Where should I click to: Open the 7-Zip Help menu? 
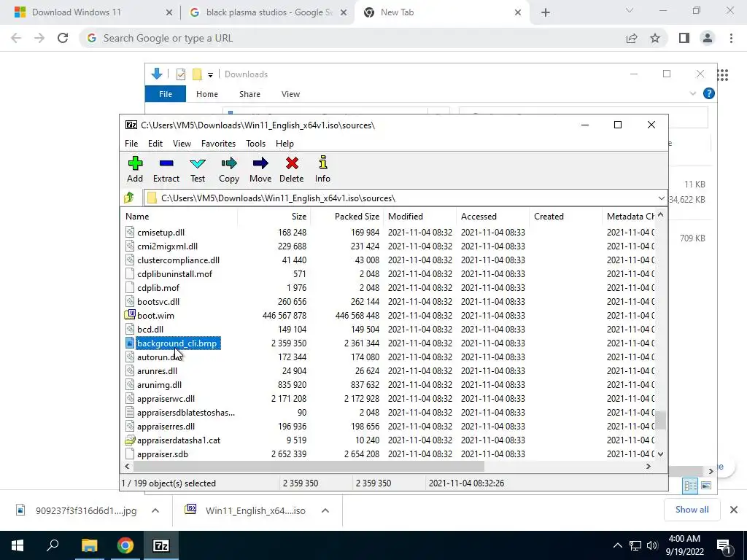pos(285,144)
